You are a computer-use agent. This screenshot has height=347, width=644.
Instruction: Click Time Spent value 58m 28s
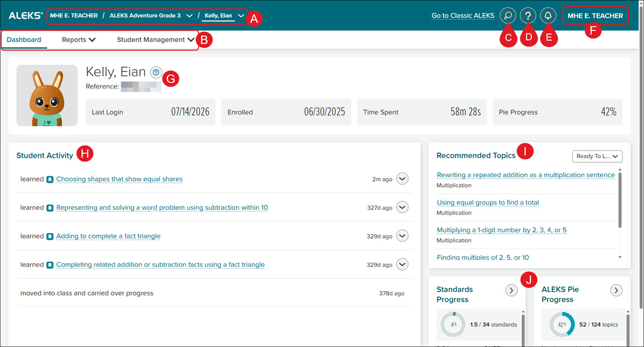click(466, 112)
